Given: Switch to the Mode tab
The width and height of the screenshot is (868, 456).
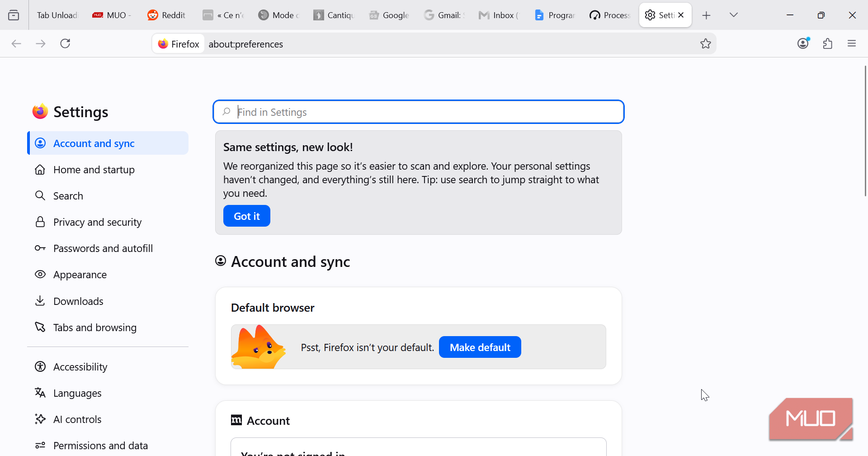Looking at the screenshot, I should [279, 15].
